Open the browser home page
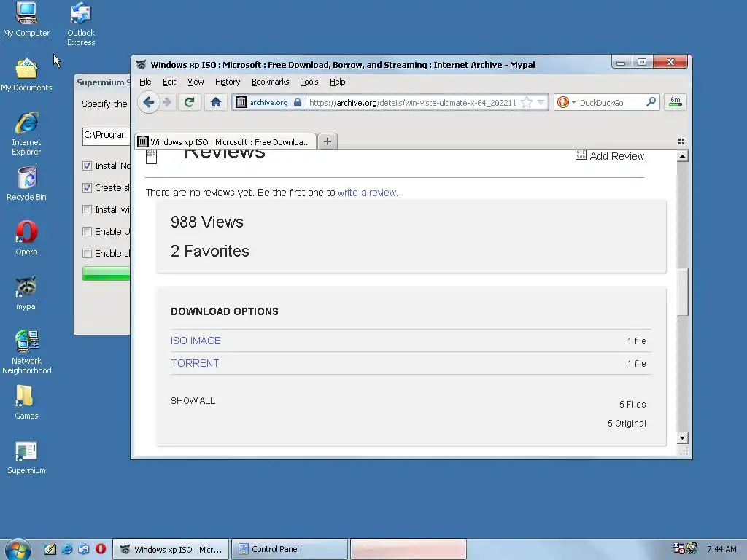The width and height of the screenshot is (747, 560). pos(216,102)
